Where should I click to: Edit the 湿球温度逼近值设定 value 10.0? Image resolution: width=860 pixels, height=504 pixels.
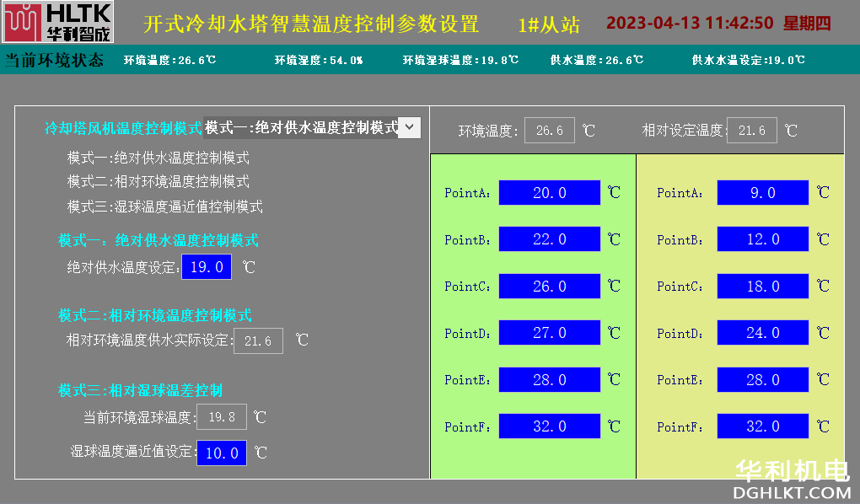(x=222, y=453)
